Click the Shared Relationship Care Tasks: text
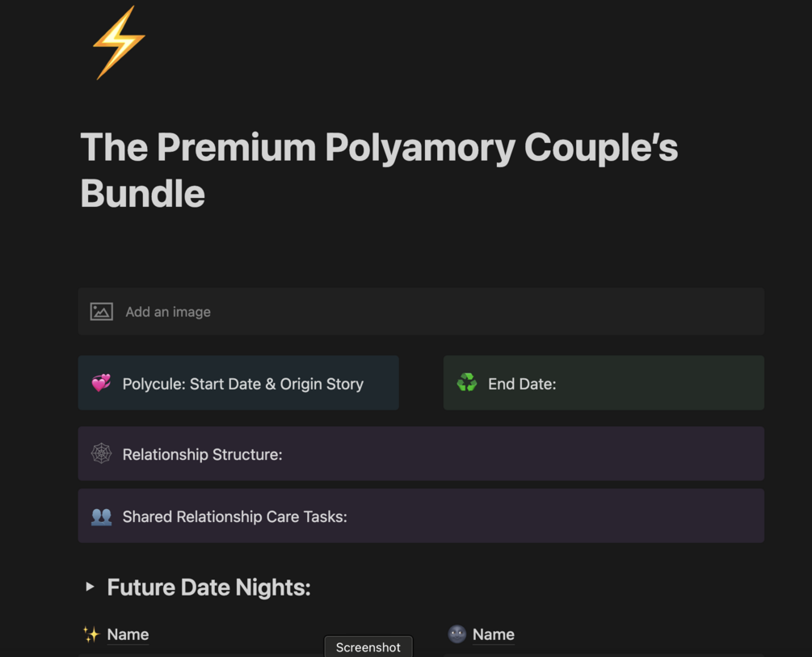The height and width of the screenshot is (657, 812). click(x=234, y=517)
